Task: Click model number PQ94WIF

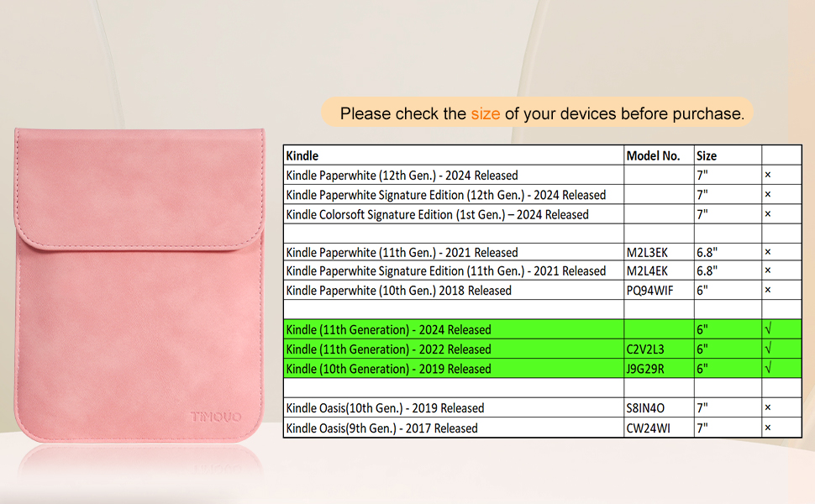Action: [x=649, y=291]
